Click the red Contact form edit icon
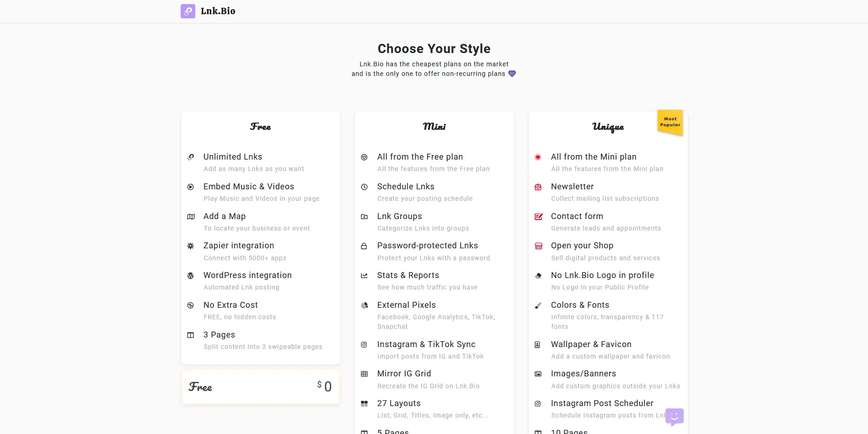Viewport: 868px width, 434px height. tap(539, 217)
